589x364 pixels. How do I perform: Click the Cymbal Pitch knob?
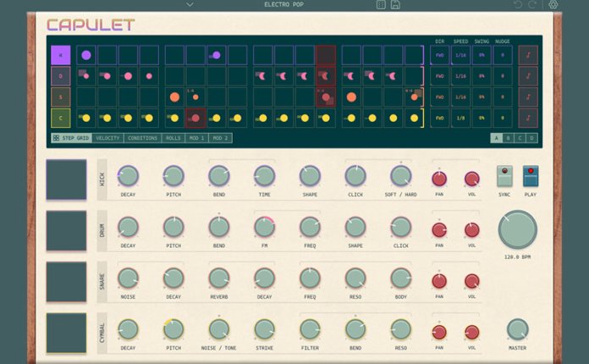coord(173,329)
